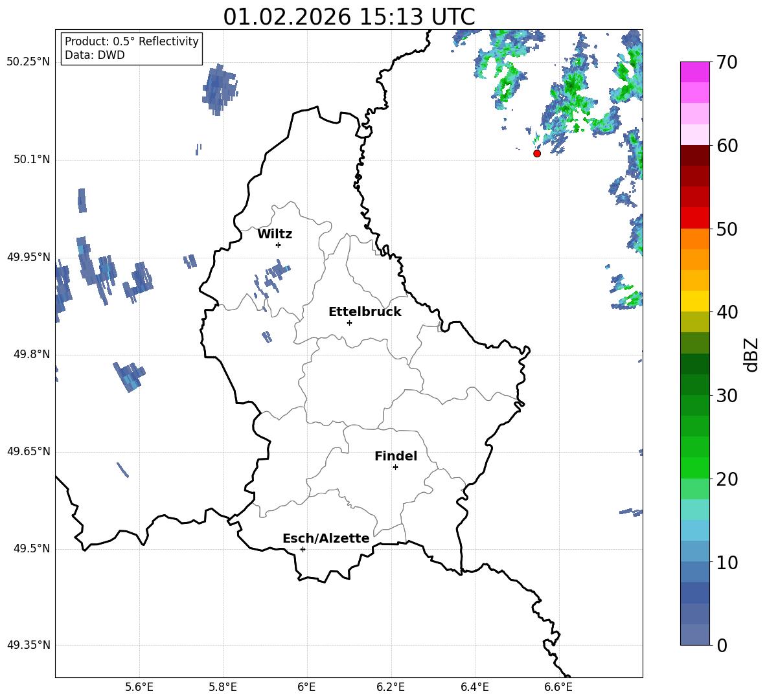Click the 60 value on the colorbar
767x700 pixels.
coord(727,146)
